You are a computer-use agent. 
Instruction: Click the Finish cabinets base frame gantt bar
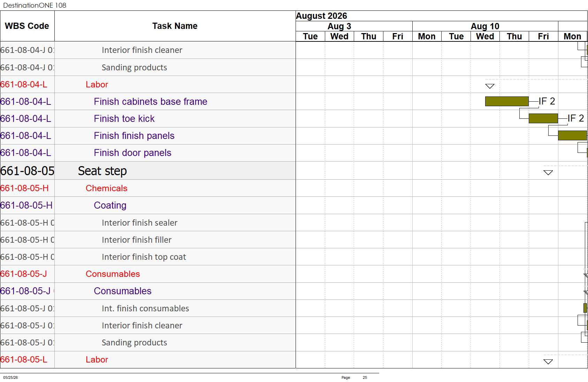[507, 101]
